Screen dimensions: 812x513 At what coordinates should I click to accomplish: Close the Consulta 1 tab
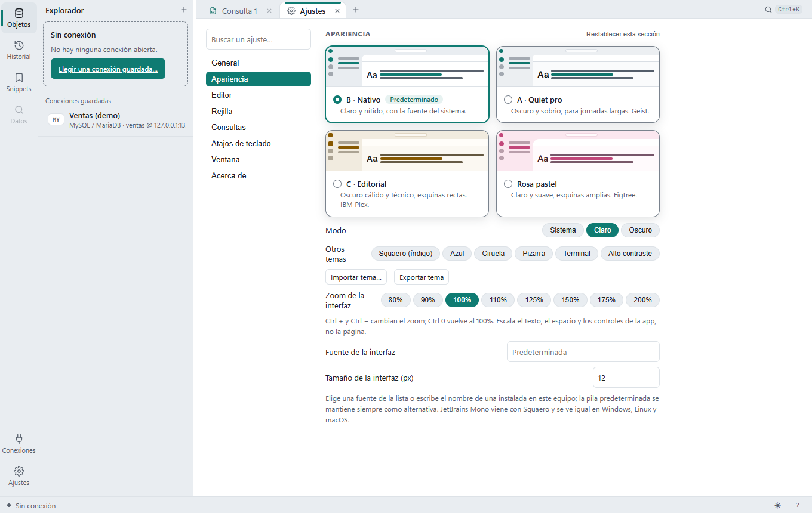(x=269, y=11)
